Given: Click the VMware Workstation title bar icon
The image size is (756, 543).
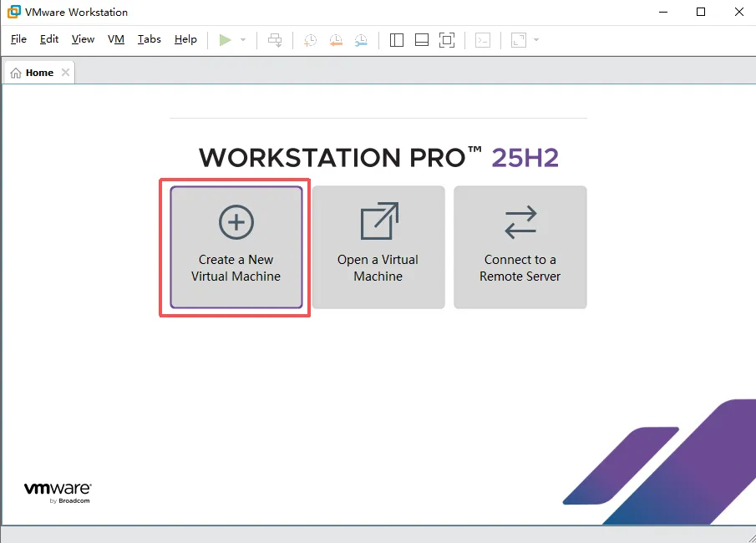Looking at the screenshot, I should pyautogui.click(x=13, y=12).
